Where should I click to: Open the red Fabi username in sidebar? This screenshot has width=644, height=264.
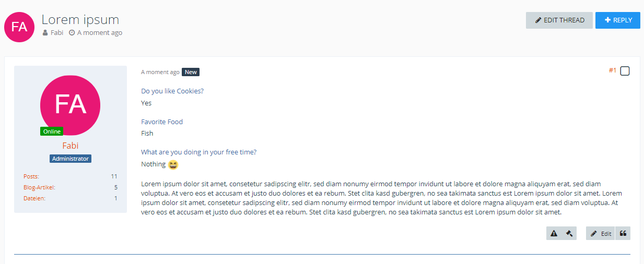(71, 146)
